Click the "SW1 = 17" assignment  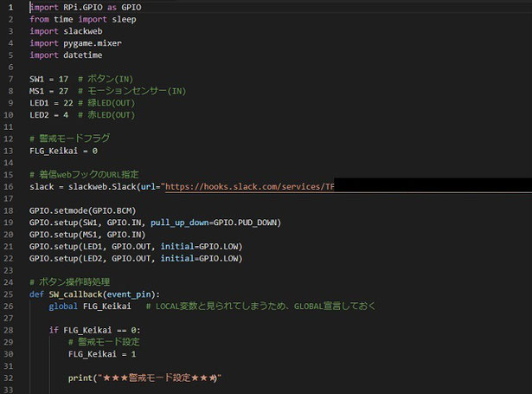pos(48,79)
